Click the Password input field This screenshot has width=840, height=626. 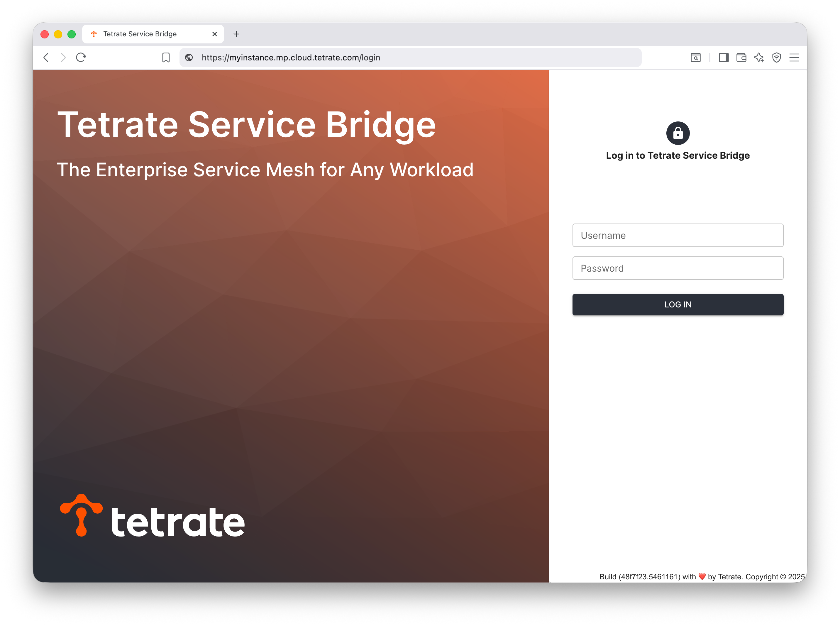click(678, 268)
